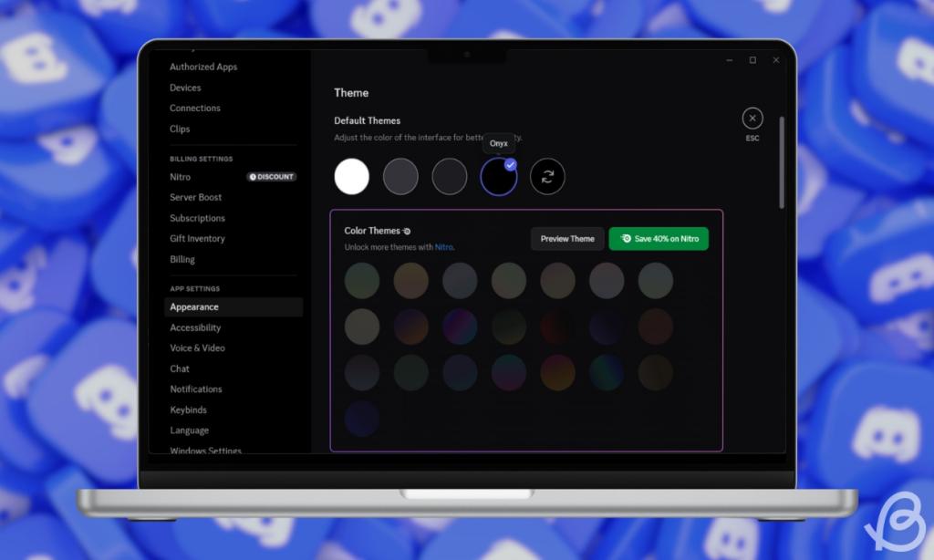Open the Billing settings section
Screen dimensions: 934x560
click(x=182, y=259)
